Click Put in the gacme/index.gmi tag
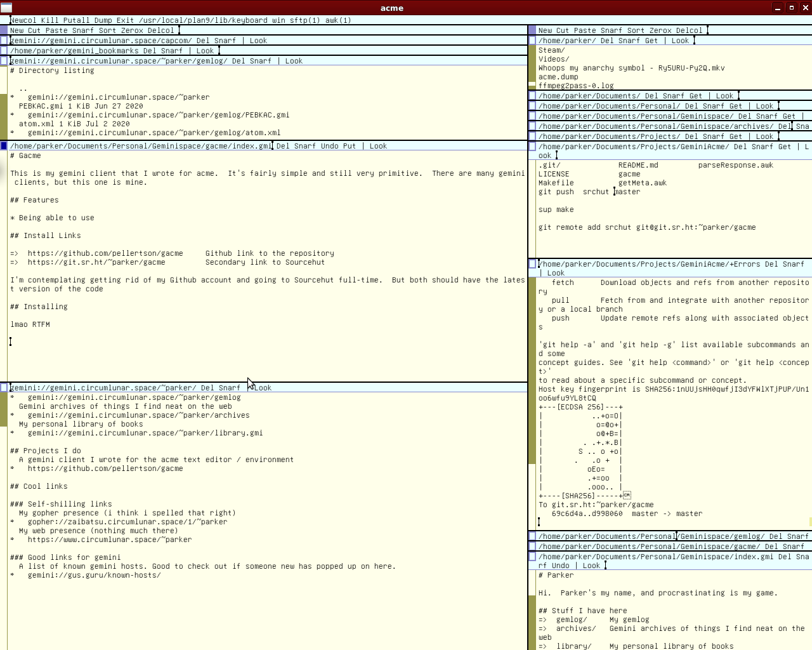This screenshot has height=650, width=812. coord(350,146)
